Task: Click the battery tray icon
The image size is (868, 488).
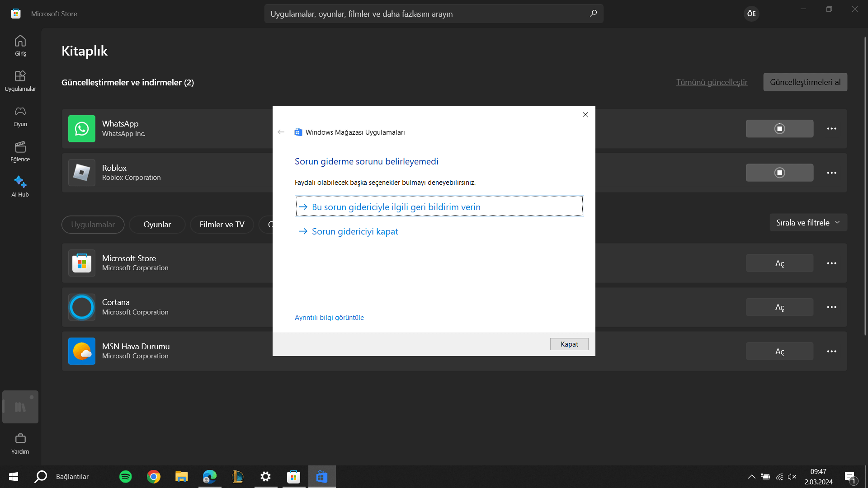Action: click(x=765, y=477)
